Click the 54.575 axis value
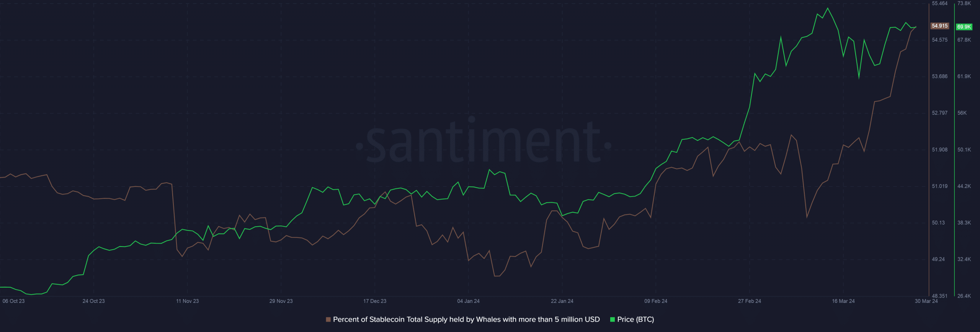The height and width of the screenshot is (332, 980). pos(940,40)
